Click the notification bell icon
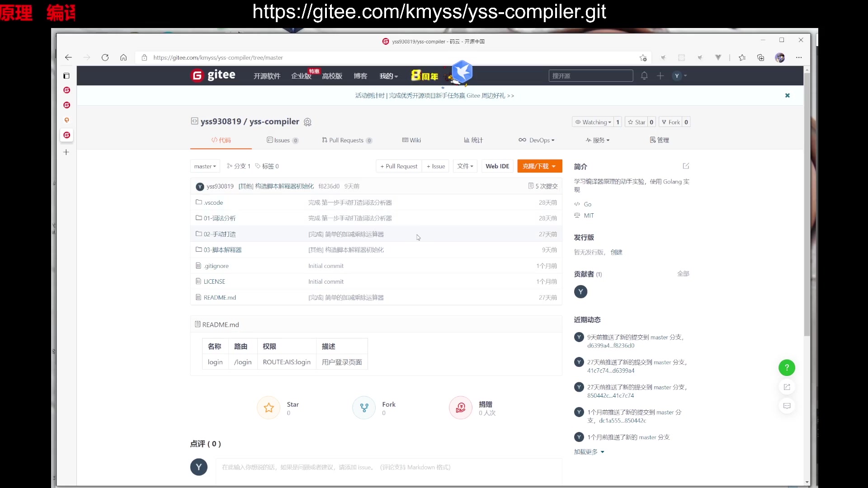This screenshot has height=488, width=868. (x=644, y=76)
